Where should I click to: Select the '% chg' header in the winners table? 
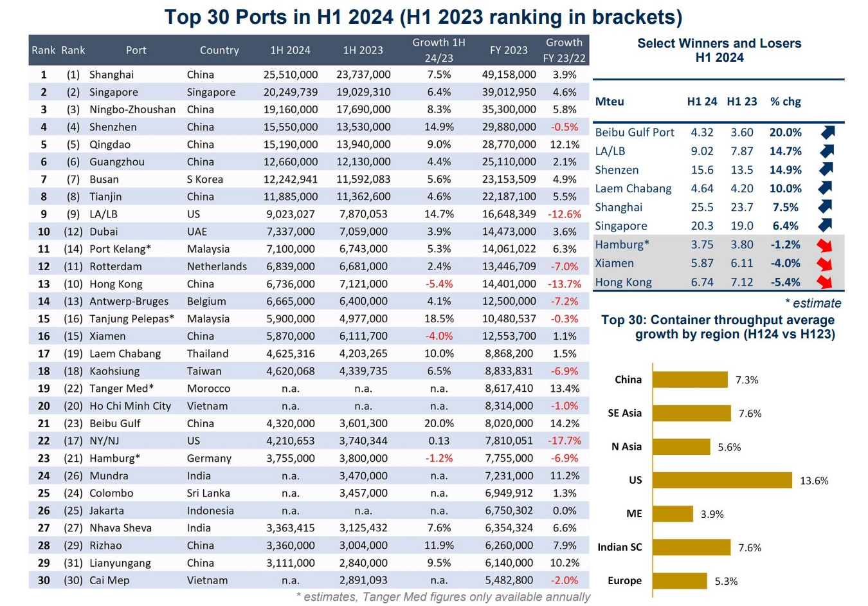[786, 102]
